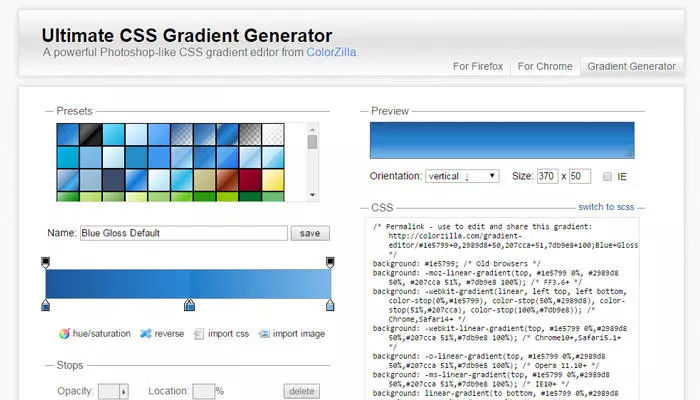Choose the white transparent checkered preset
The image size is (700, 400).
click(273, 135)
